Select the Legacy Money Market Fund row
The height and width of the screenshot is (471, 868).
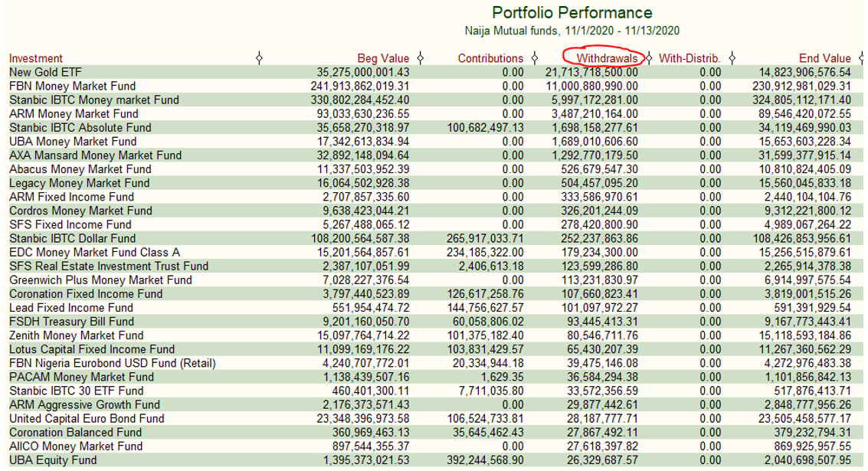[x=436, y=182]
